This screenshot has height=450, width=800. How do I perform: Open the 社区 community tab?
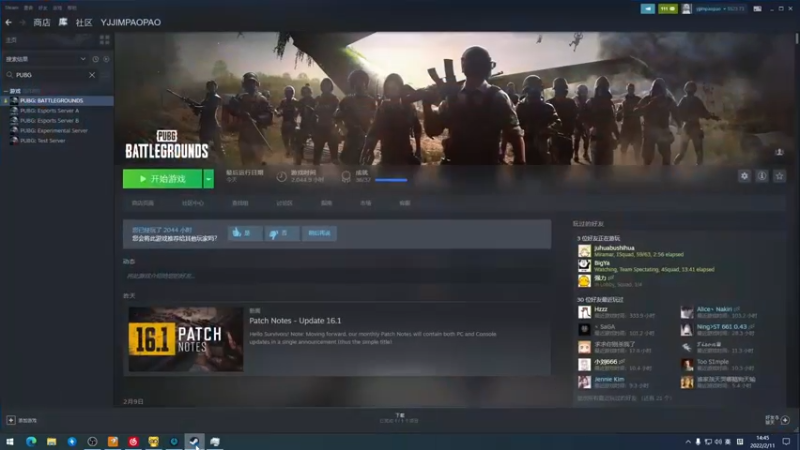84,22
